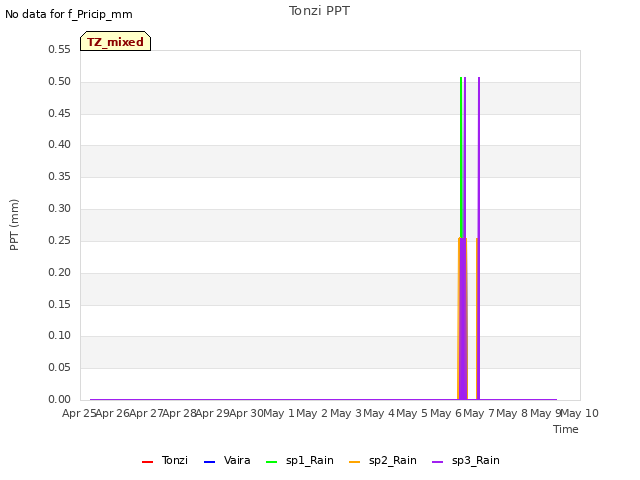640x480 pixels.
Task: Click the PPT (mm) y-axis label
Action: [14, 224]
